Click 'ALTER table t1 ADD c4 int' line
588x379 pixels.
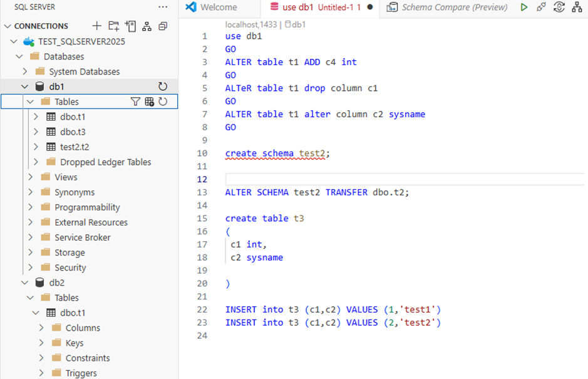291,62
